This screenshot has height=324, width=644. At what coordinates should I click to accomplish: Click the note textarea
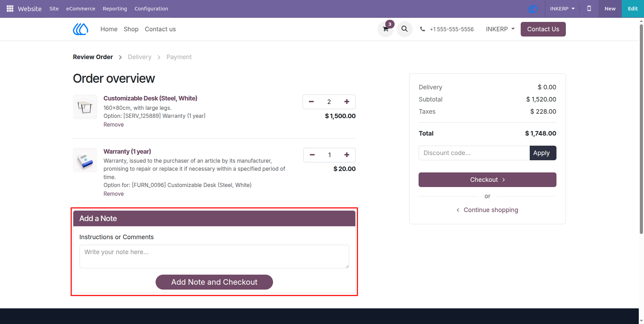214,257
